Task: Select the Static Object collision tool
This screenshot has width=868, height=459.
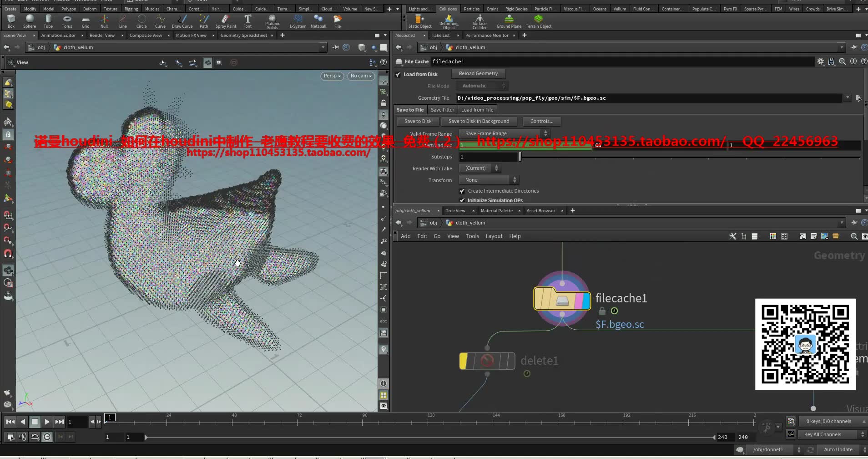Action: point(419,21)
